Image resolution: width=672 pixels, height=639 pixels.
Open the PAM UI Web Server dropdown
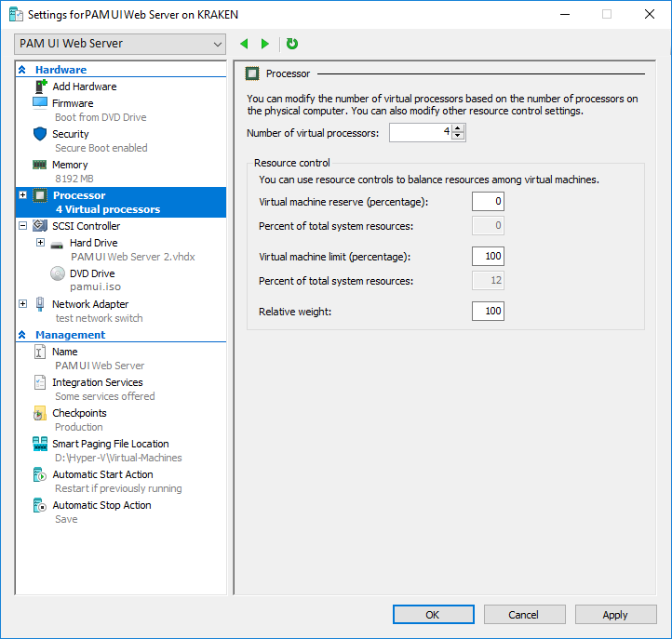coord(120,44)
